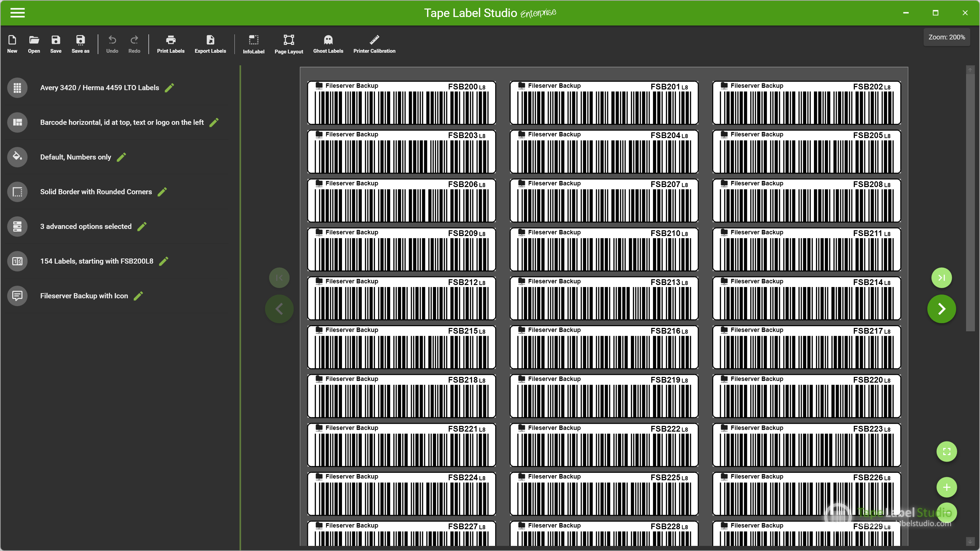Save the current project
Viewport: 980px width, 551px height.
[55, 44]
